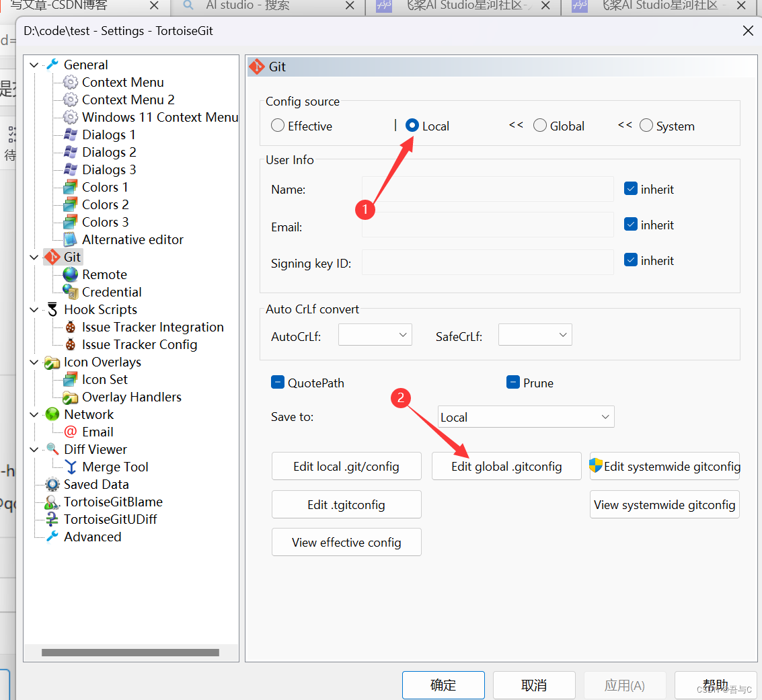Uncheck inherit for Email
The width and height of the screenshot is (762, 700).
click(631, 225)
